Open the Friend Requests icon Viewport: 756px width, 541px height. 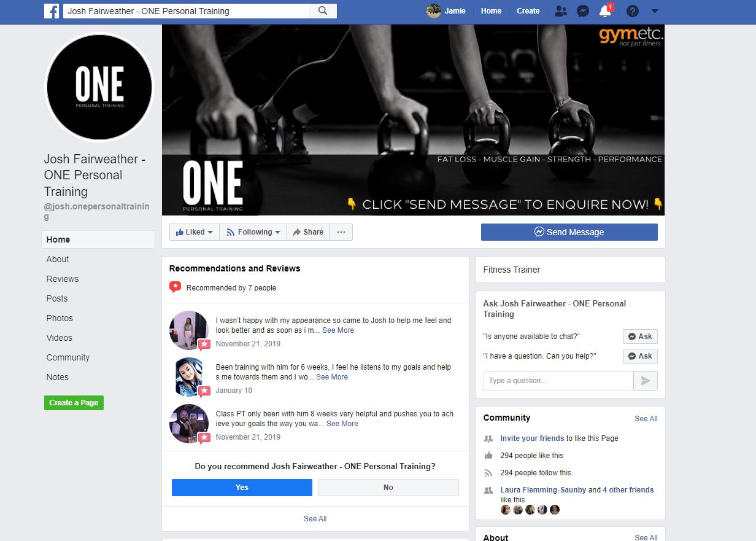click(x=560, y=11)
